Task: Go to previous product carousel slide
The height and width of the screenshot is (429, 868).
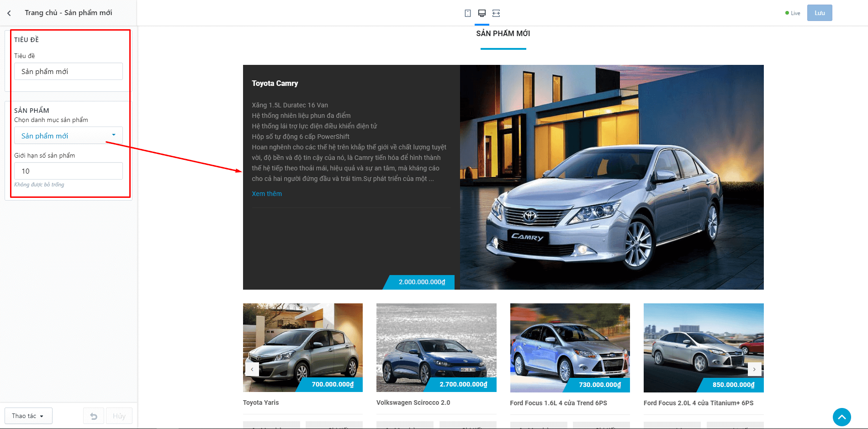Action: tap(252, 369)
